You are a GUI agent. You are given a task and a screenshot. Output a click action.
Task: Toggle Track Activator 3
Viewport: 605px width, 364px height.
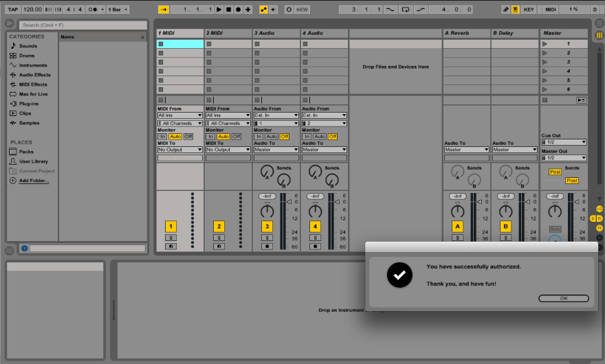pyautogui.click(x=267, y=227)
